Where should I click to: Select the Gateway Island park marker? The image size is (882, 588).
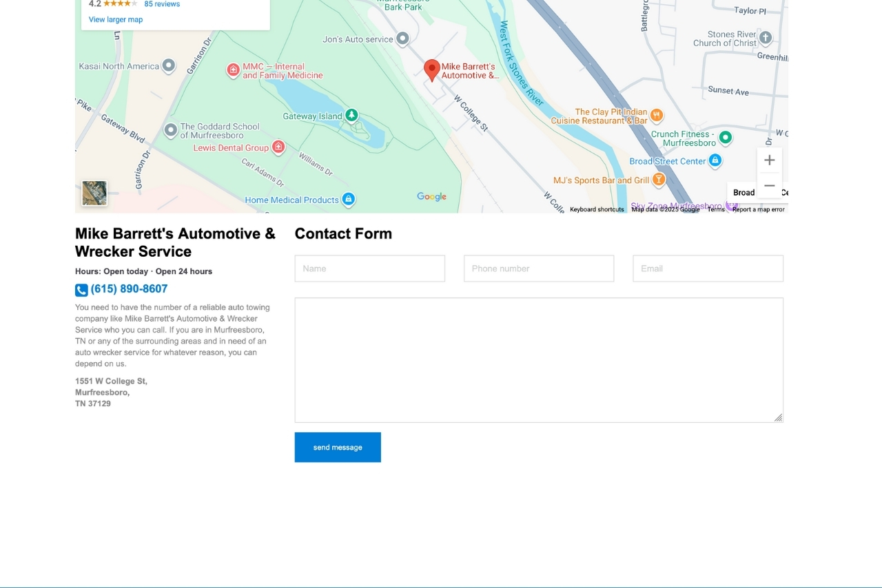(x=351, y=115)
